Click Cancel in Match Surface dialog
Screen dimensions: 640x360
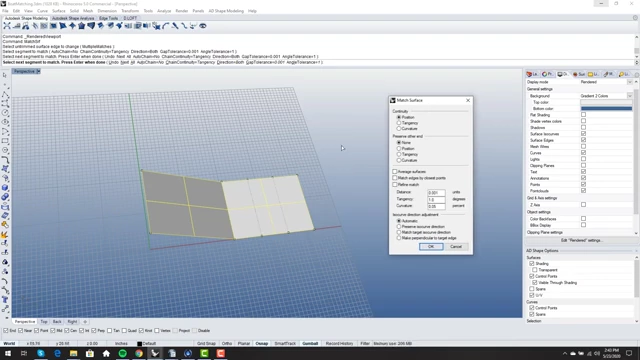(x=456, y=247)
